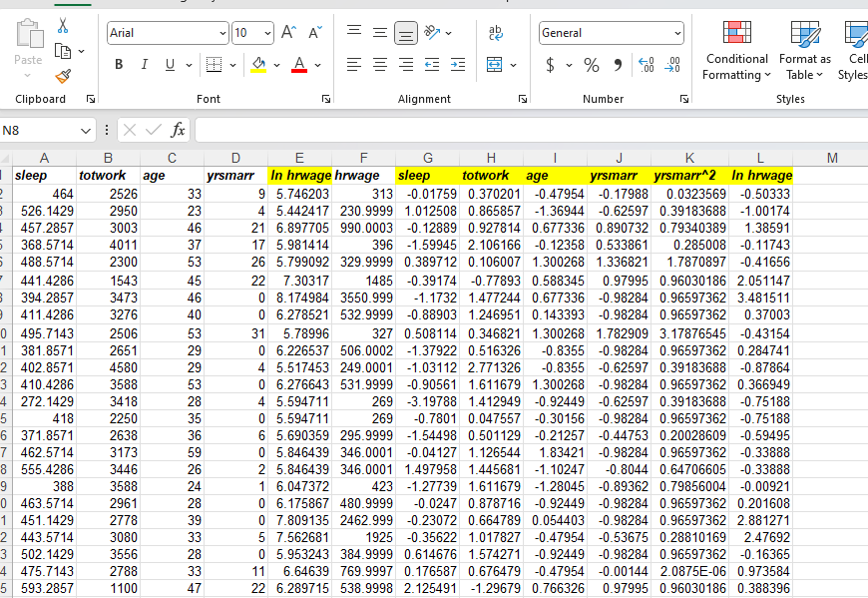868x598 pixels.
Task: Open the Font dialog box launcher
Action: [325, 98]
